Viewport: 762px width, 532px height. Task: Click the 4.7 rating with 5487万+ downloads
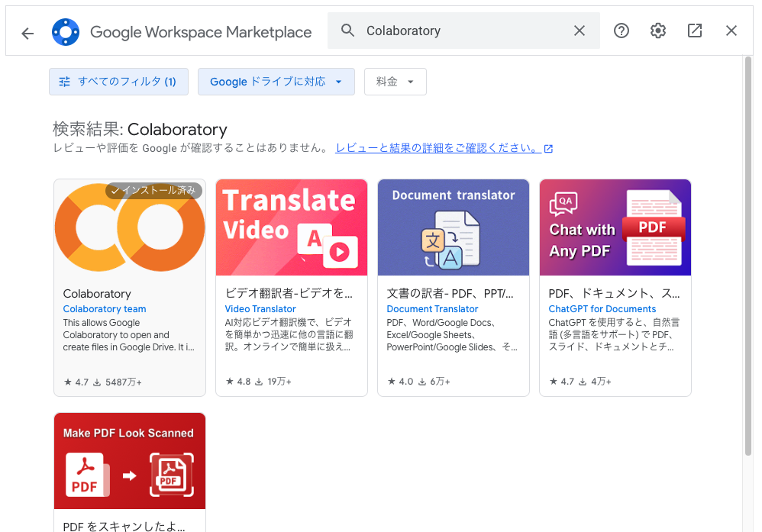click(102, 382)
